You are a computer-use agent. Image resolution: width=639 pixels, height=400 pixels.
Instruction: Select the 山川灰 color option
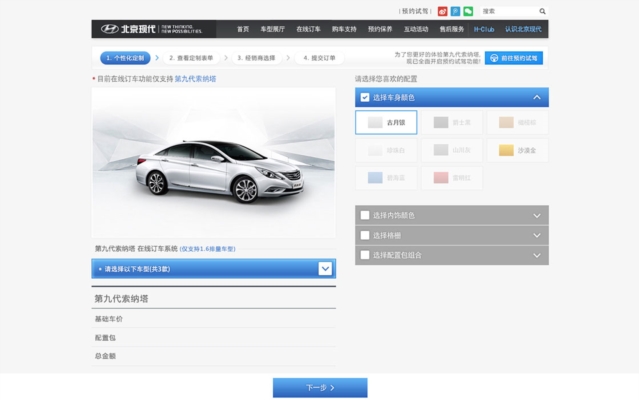click(x=452, y=150)
